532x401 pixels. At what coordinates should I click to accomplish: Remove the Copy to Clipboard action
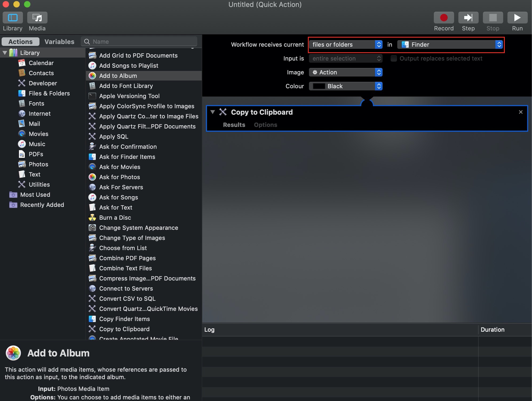521,112
